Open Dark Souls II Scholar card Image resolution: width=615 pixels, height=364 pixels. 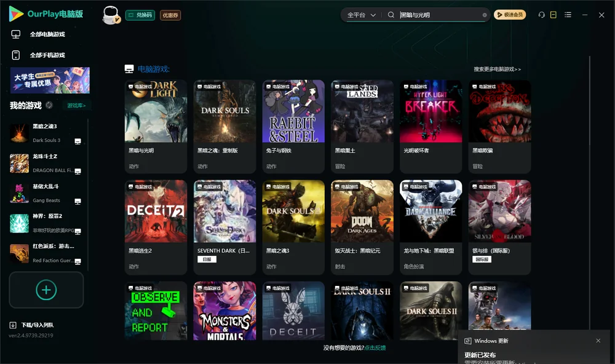(430, 311)
